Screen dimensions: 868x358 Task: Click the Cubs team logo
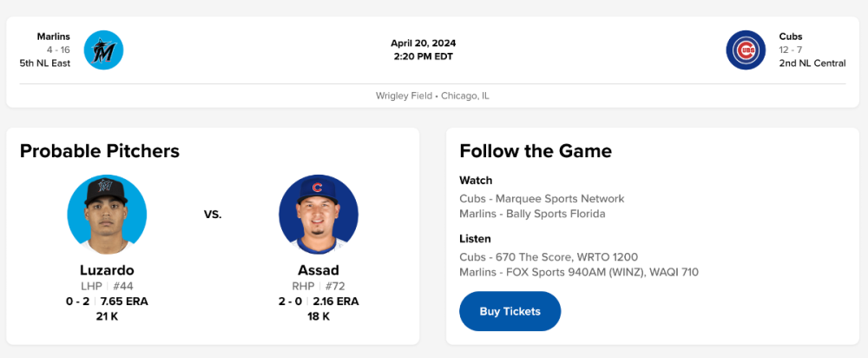(746, 50)
